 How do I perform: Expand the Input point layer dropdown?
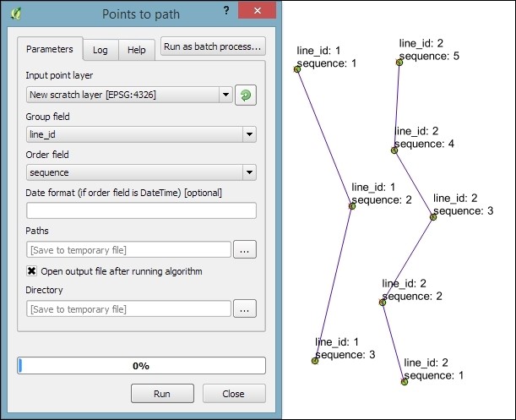coord(225,95)
